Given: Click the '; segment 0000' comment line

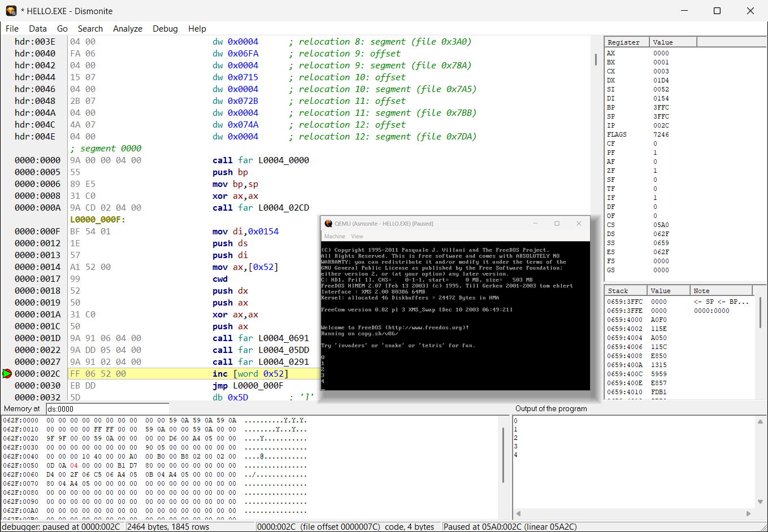Looking at the screenshot, I should pos(106,149).
